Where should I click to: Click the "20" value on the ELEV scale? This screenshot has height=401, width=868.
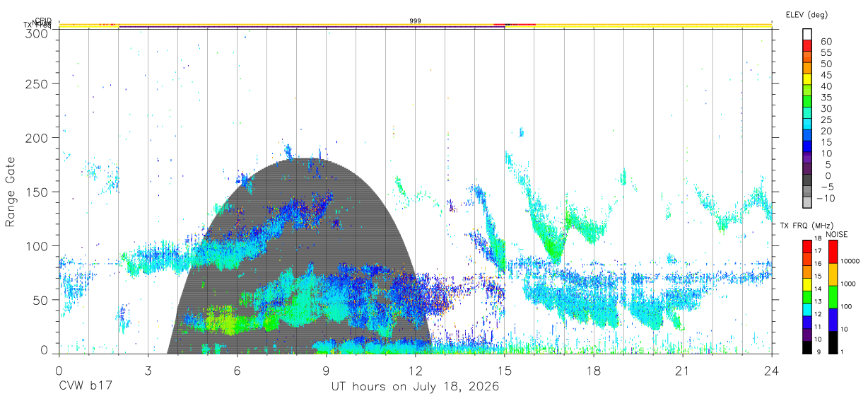point(826,132)
